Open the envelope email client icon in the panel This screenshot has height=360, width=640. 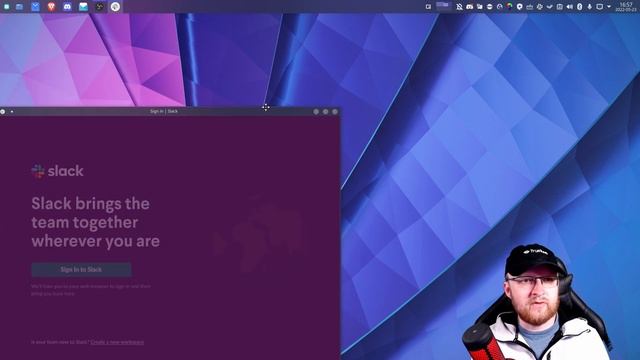(x=83, y=7)
